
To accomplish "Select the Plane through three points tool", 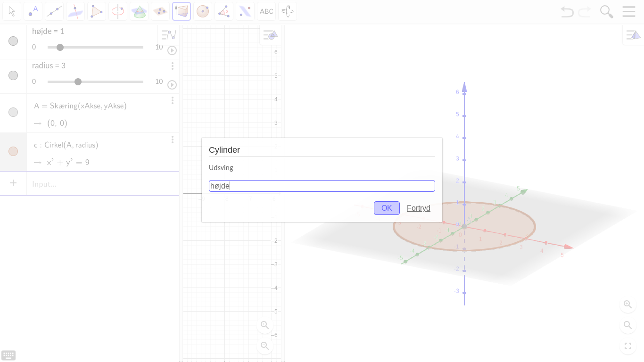I will pos(160,11).
